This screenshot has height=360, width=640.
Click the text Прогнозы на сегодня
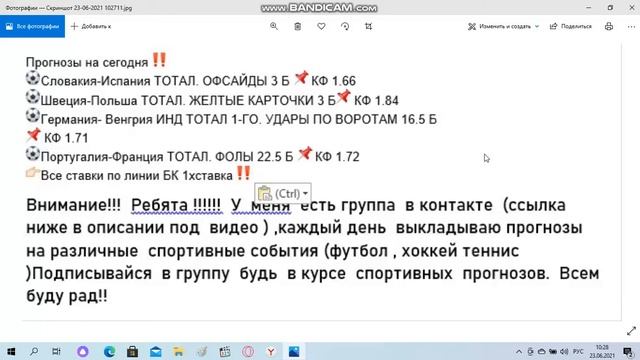87,62
